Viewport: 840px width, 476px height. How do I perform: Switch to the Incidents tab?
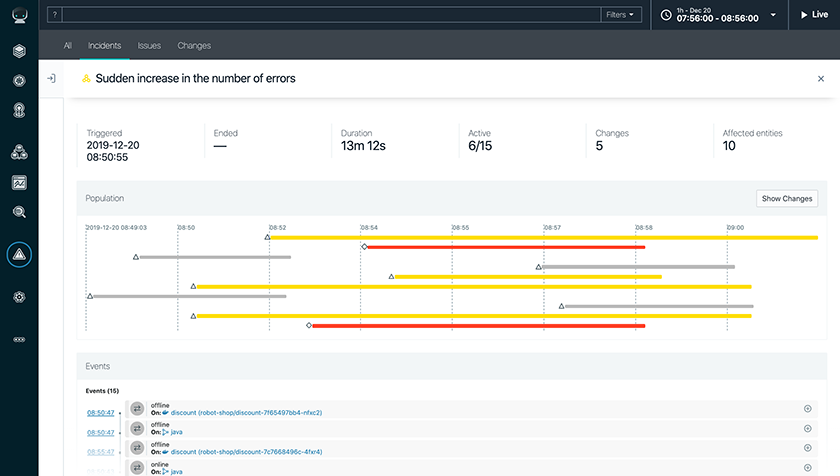(x=104, y=46)
